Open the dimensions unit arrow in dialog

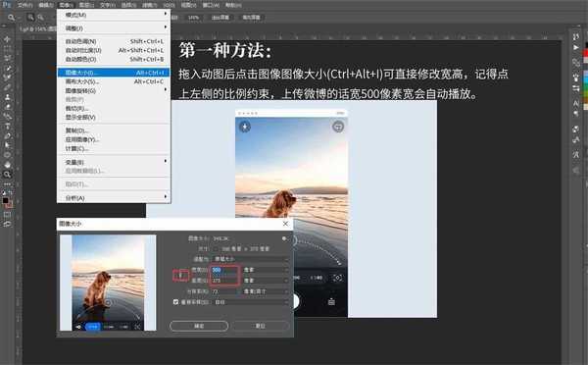tap(216, 248)
